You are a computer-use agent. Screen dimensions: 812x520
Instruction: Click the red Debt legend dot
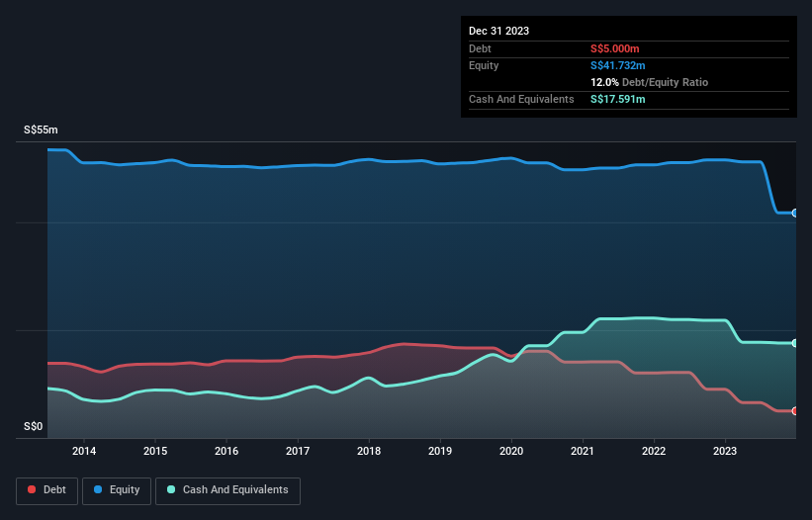32,489
